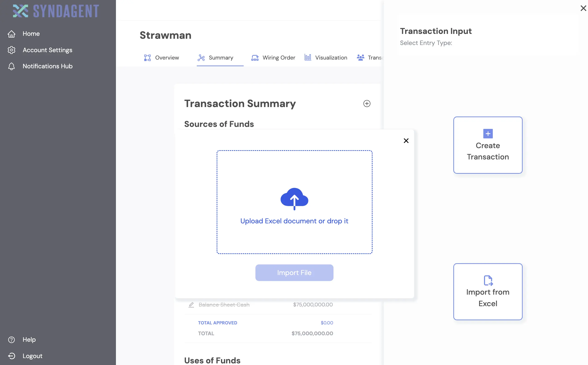
Task: Click the cloud upload icon
Action: 294,199
